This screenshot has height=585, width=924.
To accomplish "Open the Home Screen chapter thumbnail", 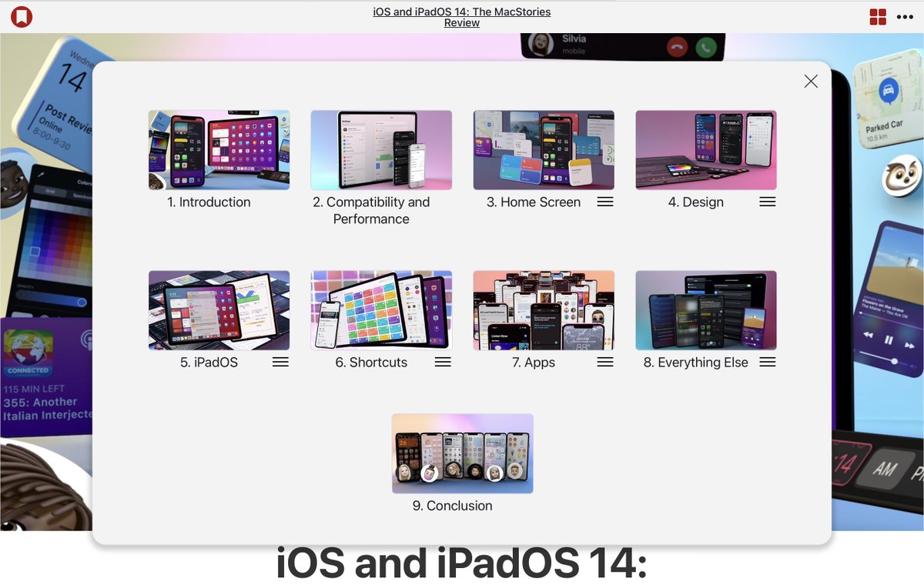I will pos(544,150).
